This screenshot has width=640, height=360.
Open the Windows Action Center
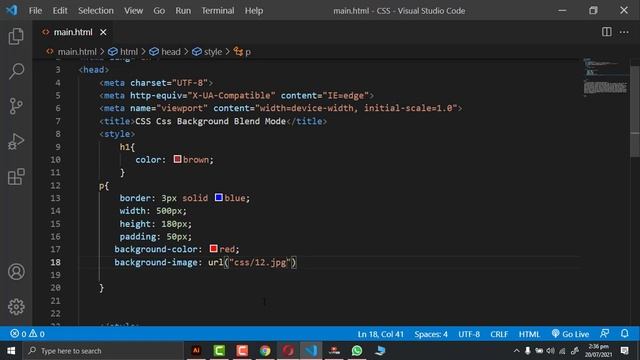point(624,351)
